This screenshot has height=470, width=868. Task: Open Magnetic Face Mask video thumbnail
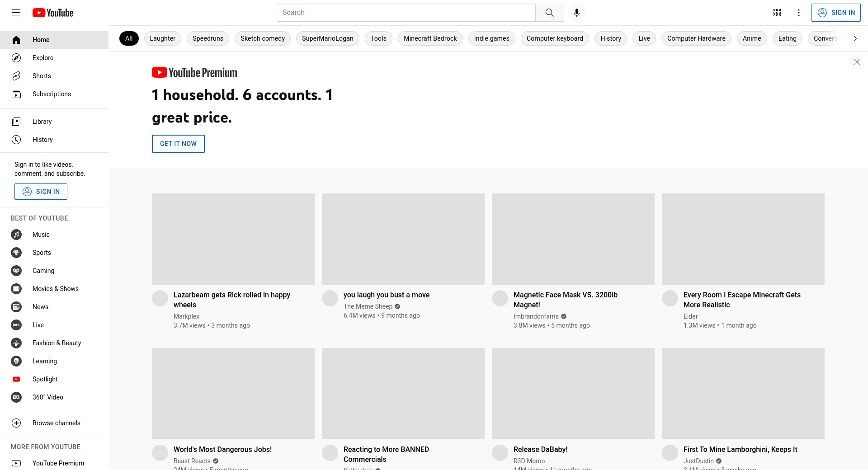coord(573,239)
